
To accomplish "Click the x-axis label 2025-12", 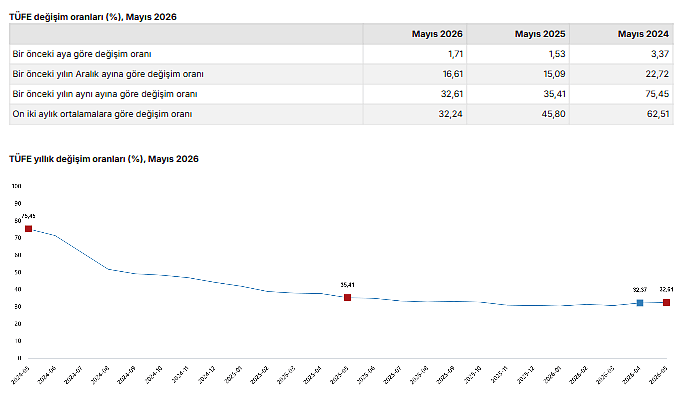I will tap(525, 375).
